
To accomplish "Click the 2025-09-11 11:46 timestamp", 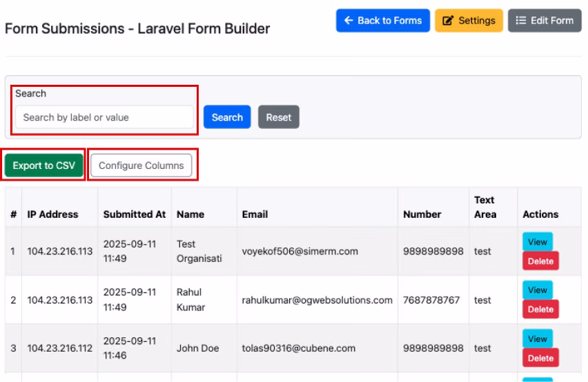I will click(x=130, y=348).
